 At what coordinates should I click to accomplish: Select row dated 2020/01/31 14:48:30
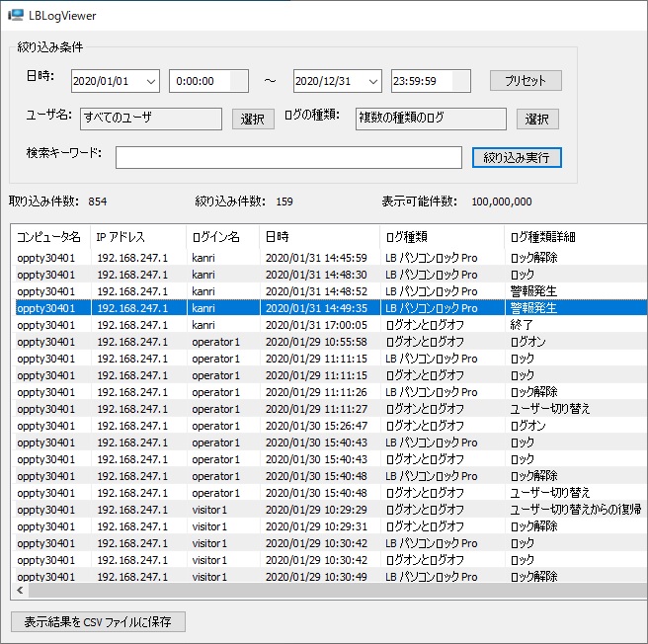(330, 275)
